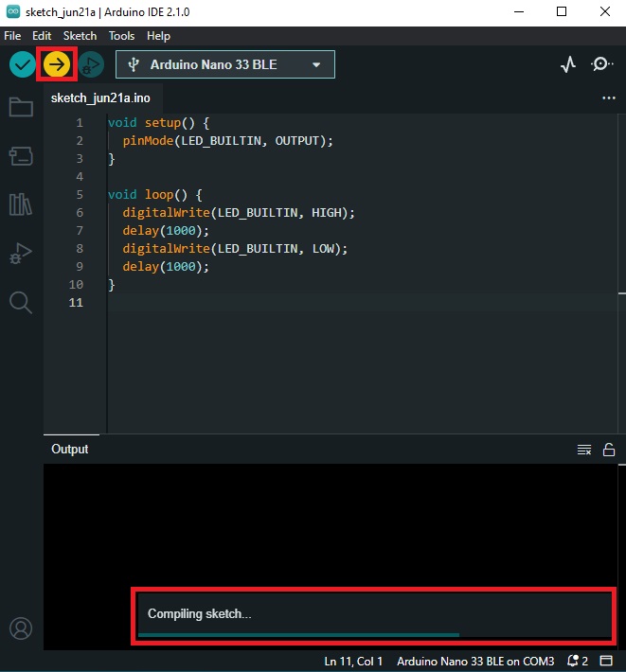Click the Arduino IDE logo in title bar

point(13,11)
